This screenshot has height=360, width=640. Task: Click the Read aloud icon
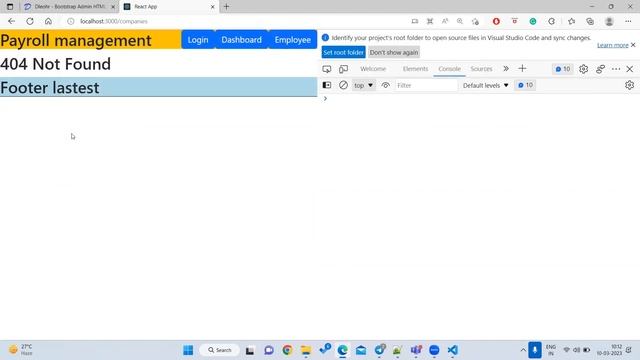445,21
